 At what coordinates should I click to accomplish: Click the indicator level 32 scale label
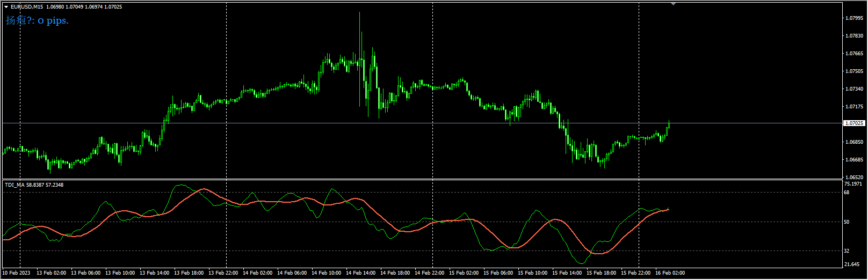pos(847,251)
